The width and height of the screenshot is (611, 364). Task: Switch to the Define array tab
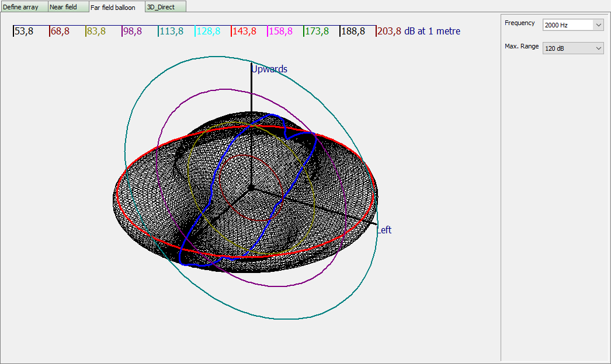click(x=24, y=6)
